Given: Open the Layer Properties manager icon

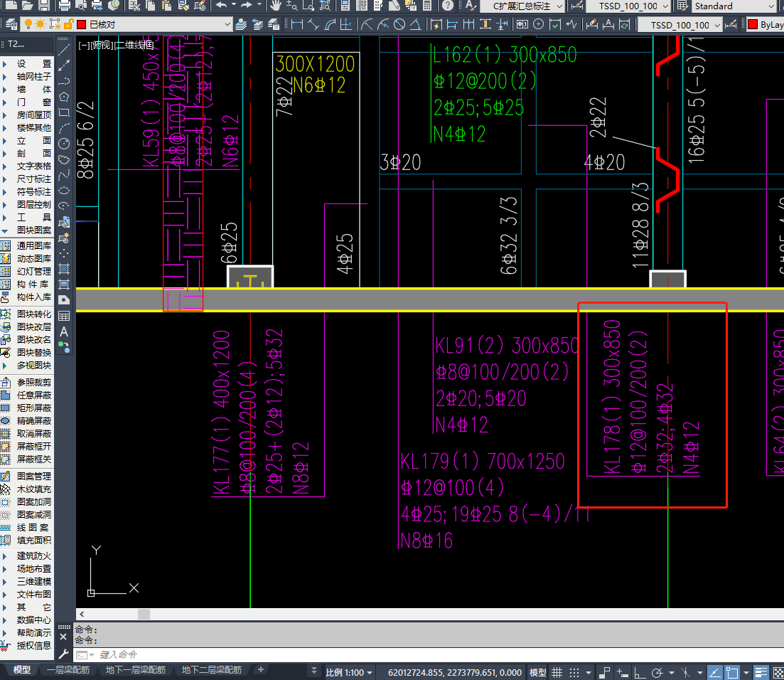Looking at the screenshot, I should click(x=11, y=24).
